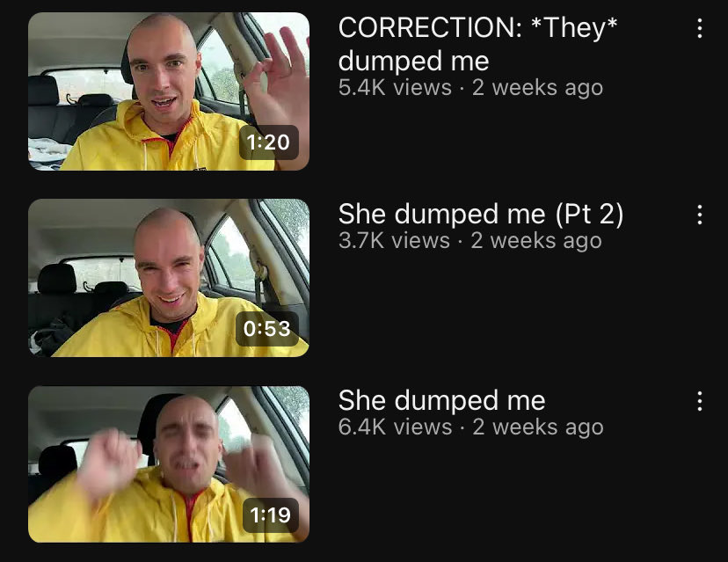The image size is (728, 562).
Task: Click '2 weeks ago' beside 5.4K views
Action: [537, 88]
